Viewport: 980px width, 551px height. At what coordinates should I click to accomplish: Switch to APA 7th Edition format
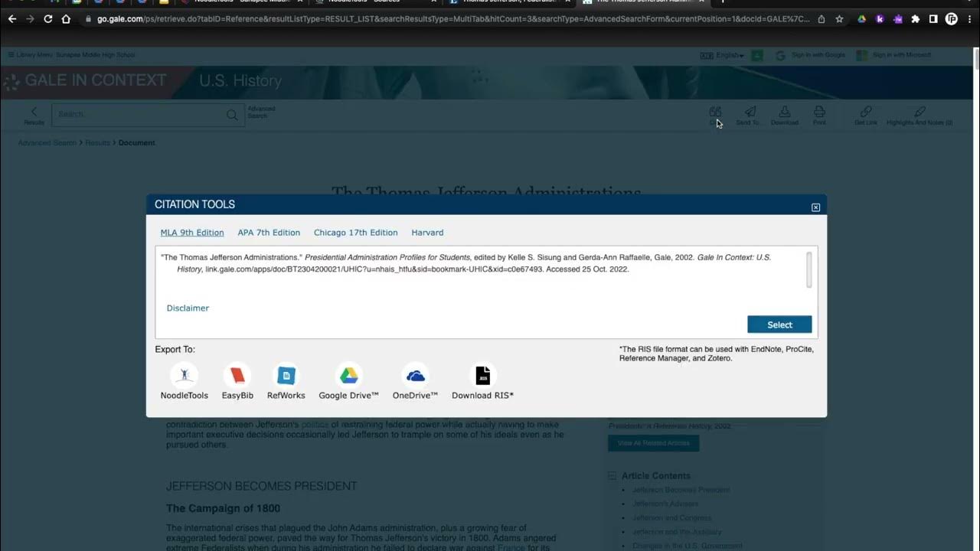tap(269, 233)
